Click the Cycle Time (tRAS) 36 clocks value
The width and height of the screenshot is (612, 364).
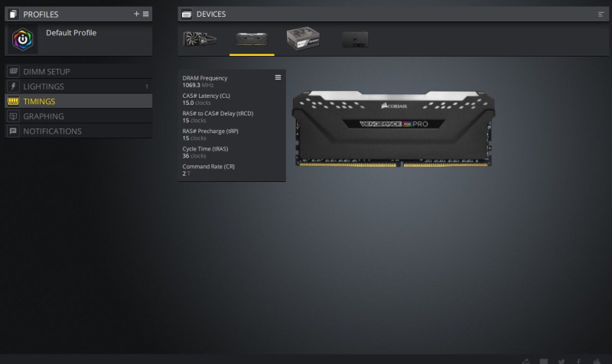point(194,156)
